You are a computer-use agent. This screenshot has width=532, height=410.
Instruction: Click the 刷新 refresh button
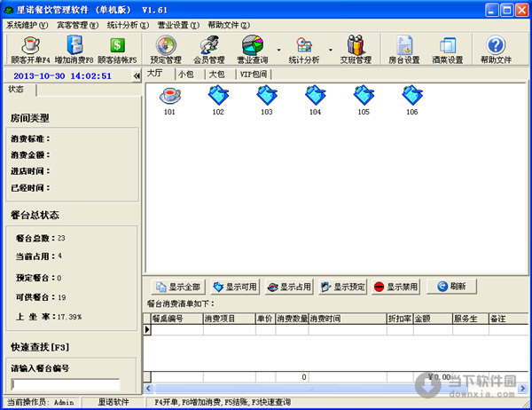tap(452, 287)
